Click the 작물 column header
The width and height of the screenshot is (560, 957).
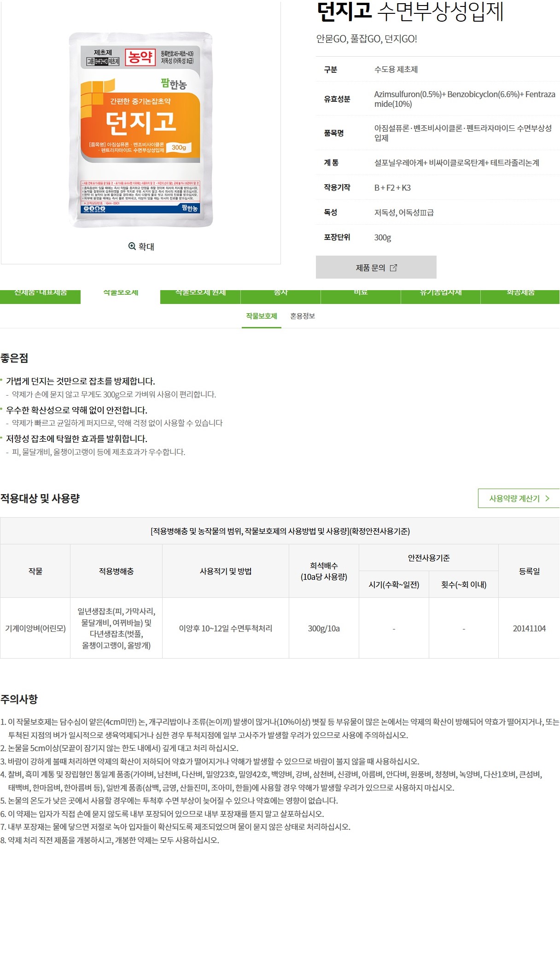35,571
